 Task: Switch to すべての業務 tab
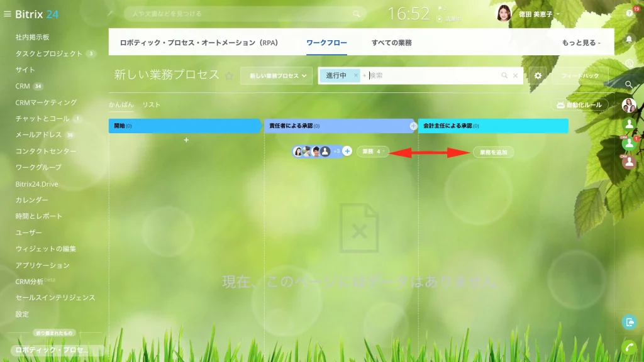point(391,43)
